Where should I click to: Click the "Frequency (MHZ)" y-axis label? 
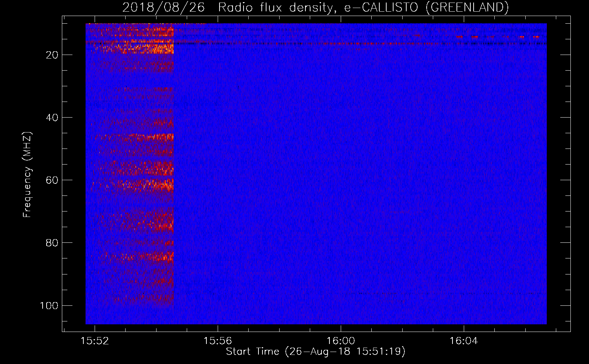(27, 174)
